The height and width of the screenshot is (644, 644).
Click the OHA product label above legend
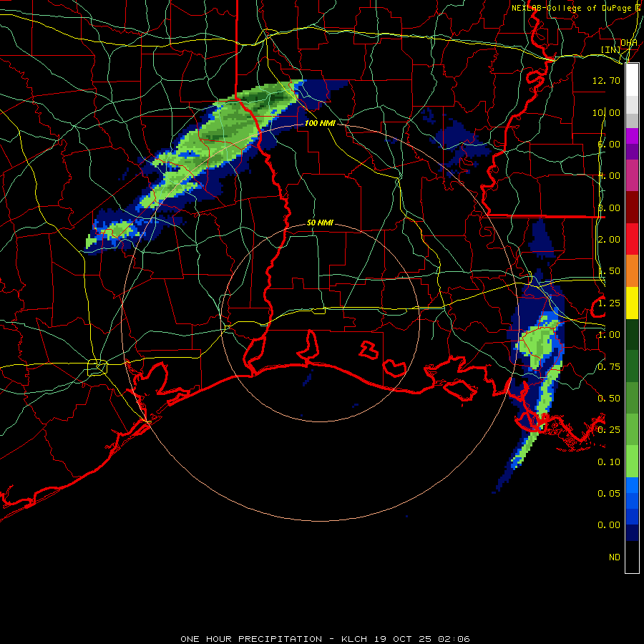coord(629,43)
